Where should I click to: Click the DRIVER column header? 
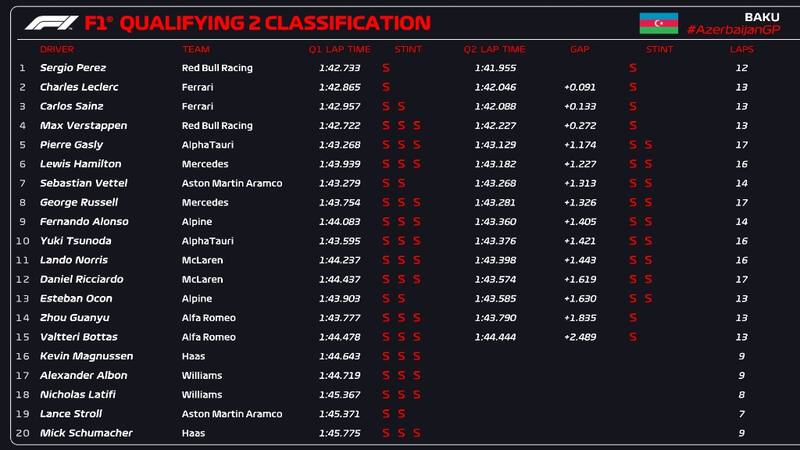57,49
